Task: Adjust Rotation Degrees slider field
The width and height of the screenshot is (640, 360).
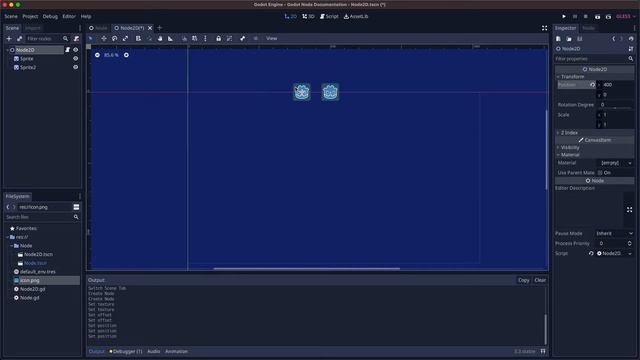Action: (616, 105)
